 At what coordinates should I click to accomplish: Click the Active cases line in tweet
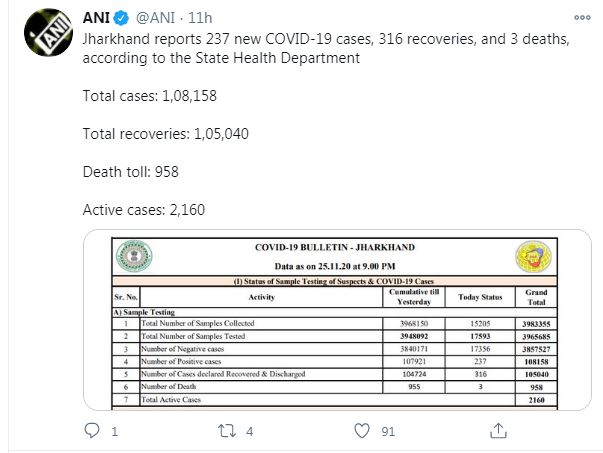click(x=144, y=210)
